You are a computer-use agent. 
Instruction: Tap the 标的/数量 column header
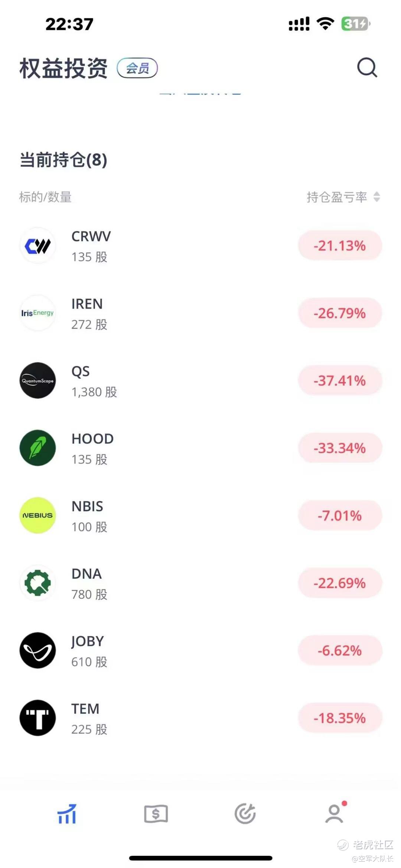pyautogui.click(x=45, y=197)
